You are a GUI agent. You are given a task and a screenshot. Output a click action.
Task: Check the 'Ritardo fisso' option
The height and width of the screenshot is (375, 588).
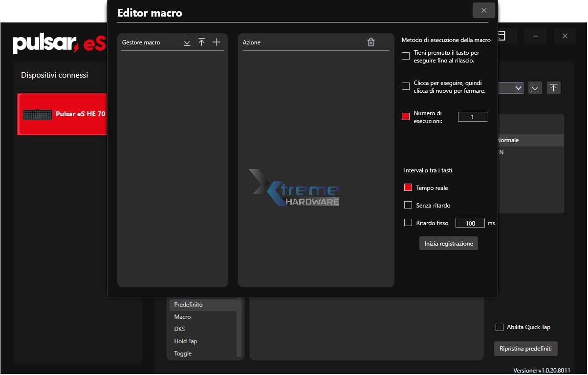(x=408, y=223)
